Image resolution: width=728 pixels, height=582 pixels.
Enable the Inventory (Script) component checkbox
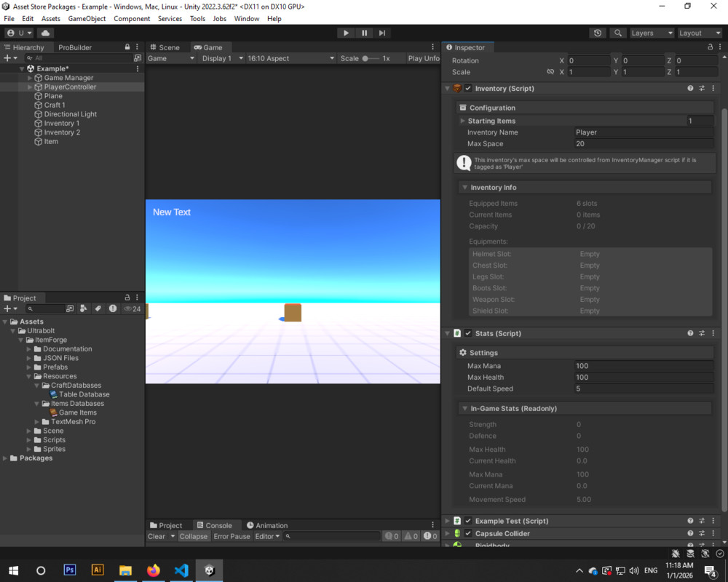(467, 88)
